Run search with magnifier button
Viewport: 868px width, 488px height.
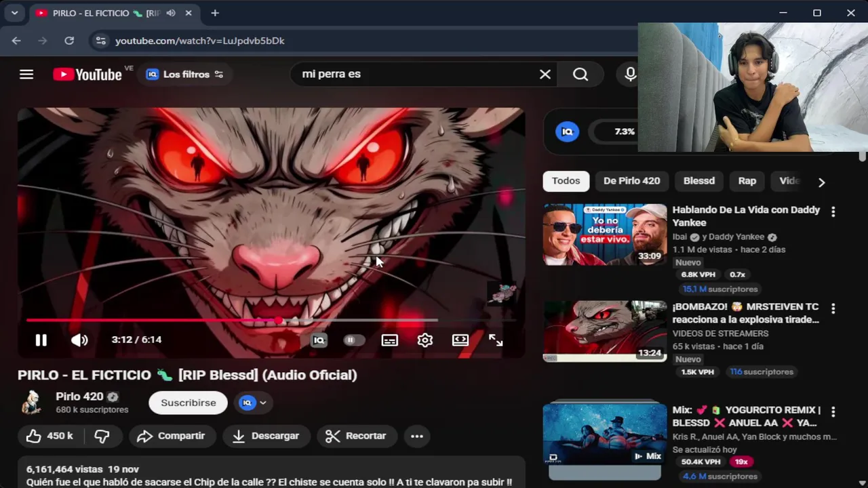tap(580, 75)
